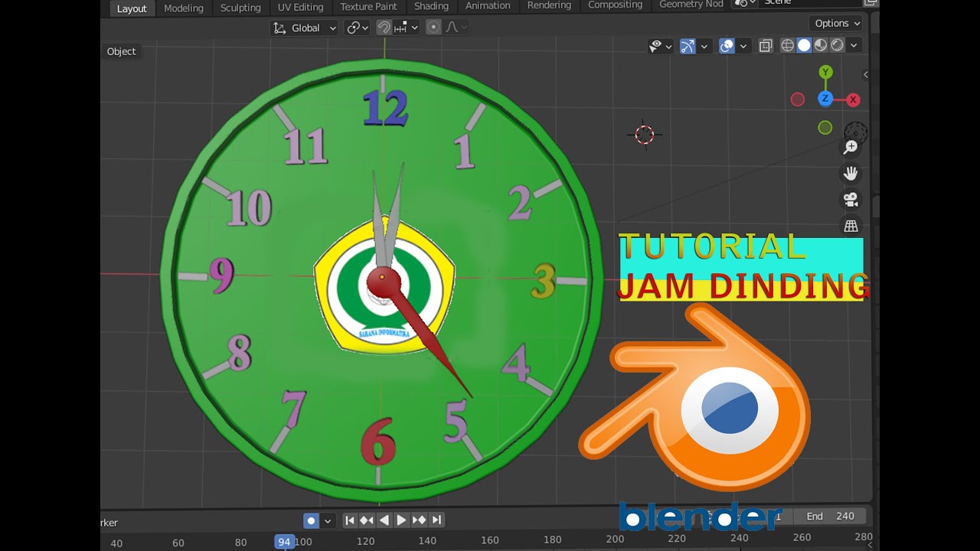Open the Shading workspace tab
The width and height of the screenshot is (980, 551).
coord(431,7)
